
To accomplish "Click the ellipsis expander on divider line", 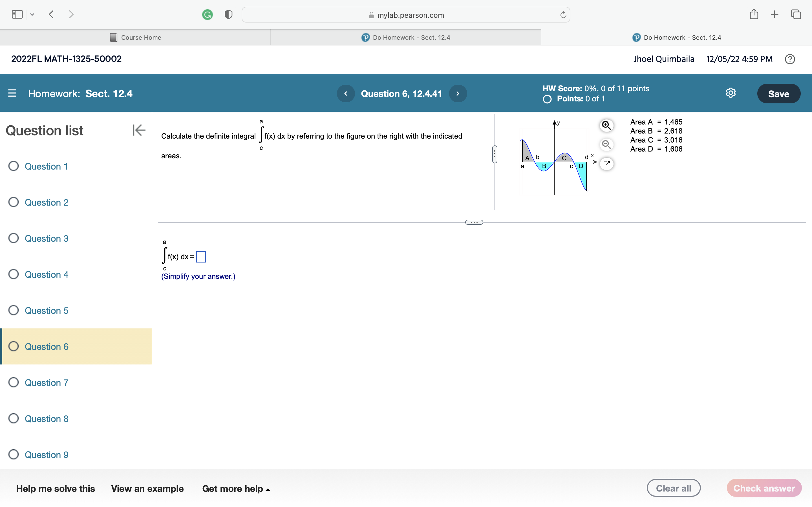I will tap(474, 222).
